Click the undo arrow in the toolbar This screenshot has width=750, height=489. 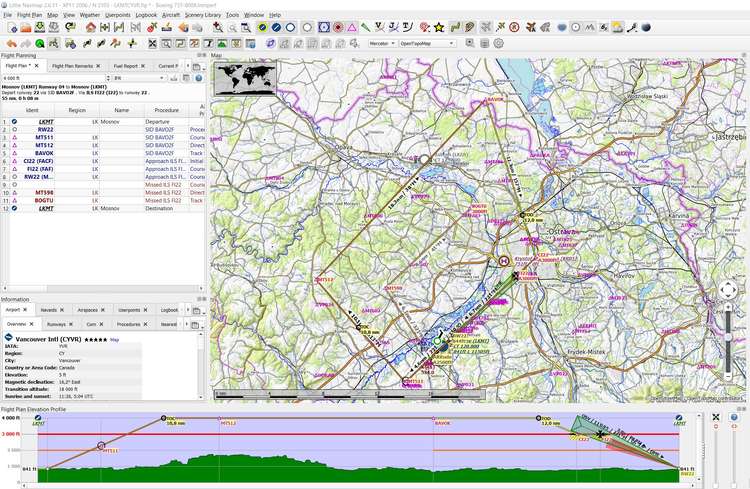(x=11, y=44)
